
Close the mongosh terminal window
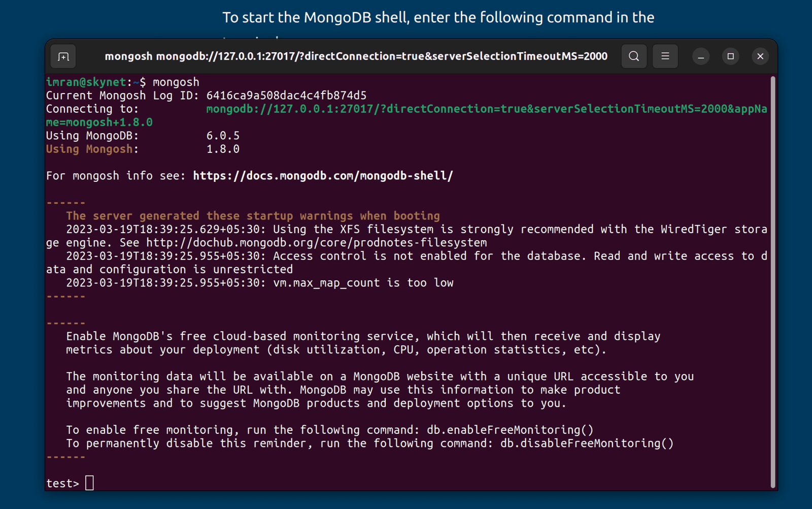click(x=760, y=56)
